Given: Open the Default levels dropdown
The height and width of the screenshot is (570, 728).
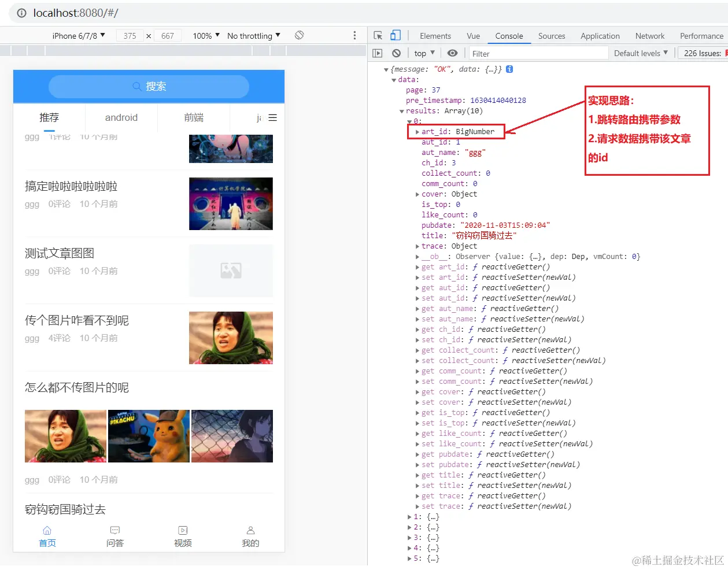Looking at the screenshot, I should pos(641,53).
